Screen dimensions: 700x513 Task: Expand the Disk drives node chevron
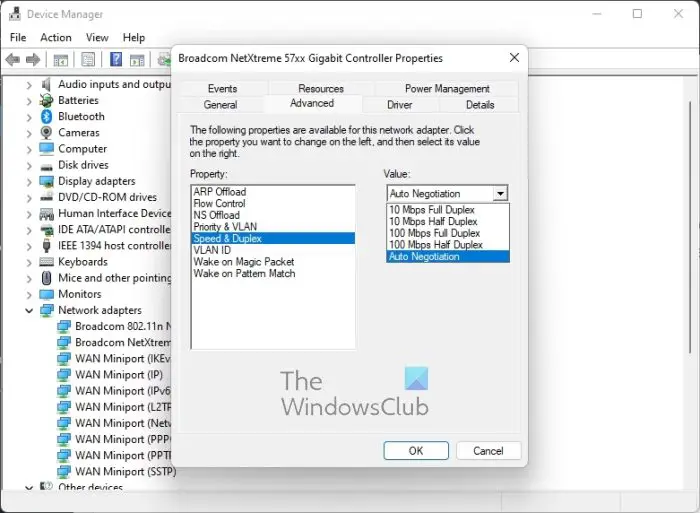[29, 166]
